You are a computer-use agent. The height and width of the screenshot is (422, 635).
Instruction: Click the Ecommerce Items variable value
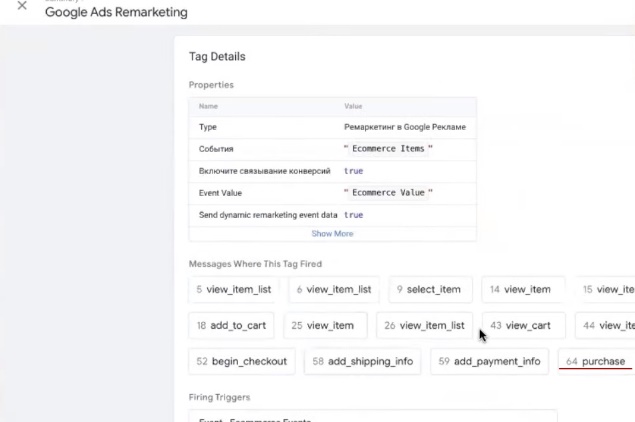tap(388, 149)
